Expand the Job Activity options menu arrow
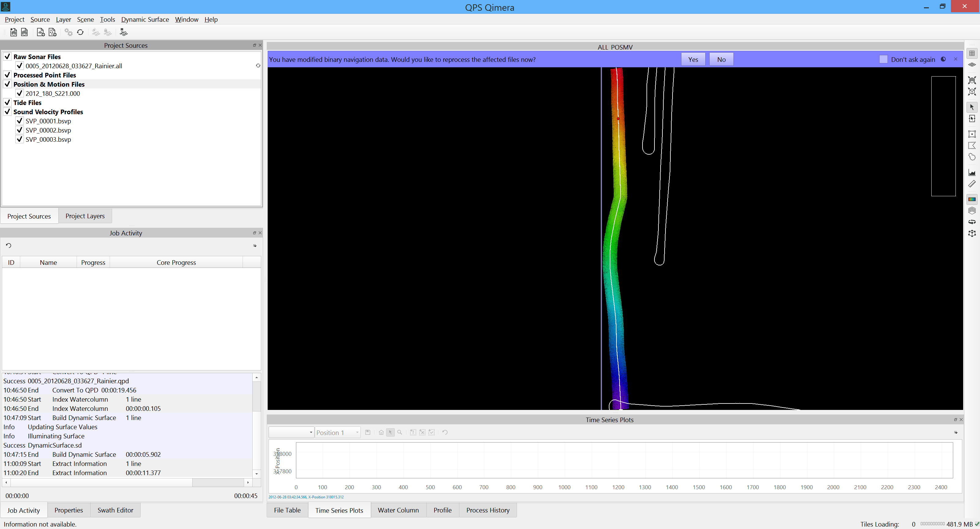Viewport: 980px width, 529px height. pos(255,246)
